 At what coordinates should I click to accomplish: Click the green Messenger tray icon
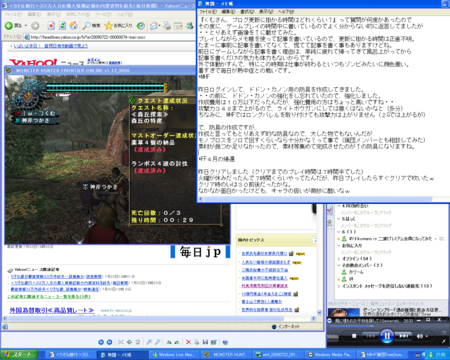coord(430,355)
